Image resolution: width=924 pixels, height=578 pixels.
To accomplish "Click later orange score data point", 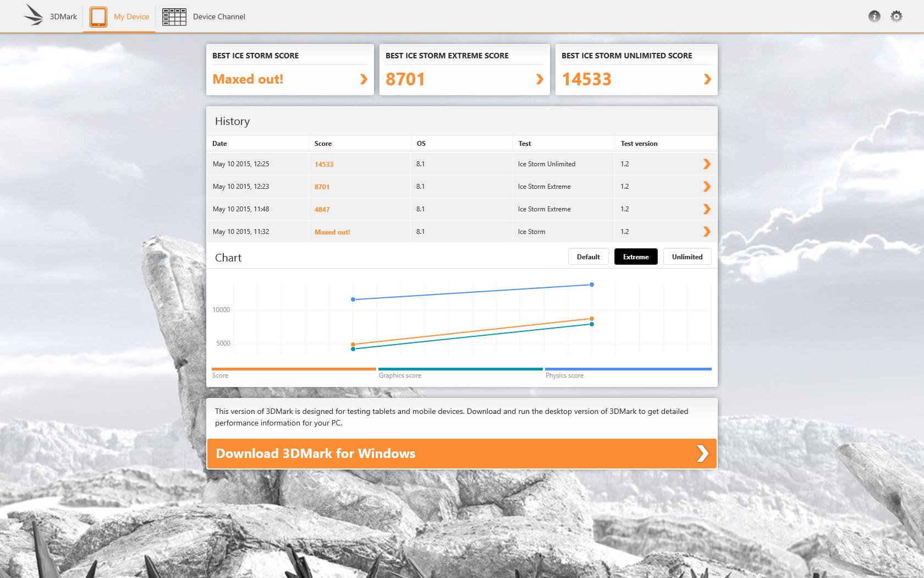I will (592, 319).
